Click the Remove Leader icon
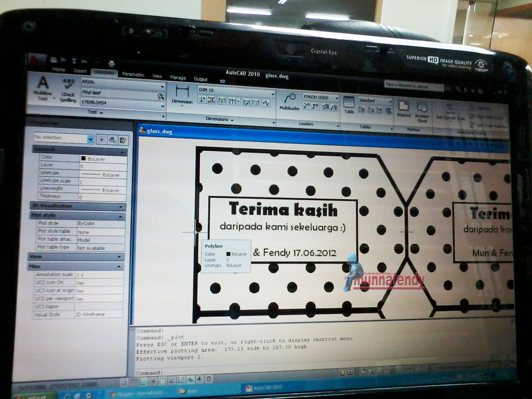 point(315,106)
